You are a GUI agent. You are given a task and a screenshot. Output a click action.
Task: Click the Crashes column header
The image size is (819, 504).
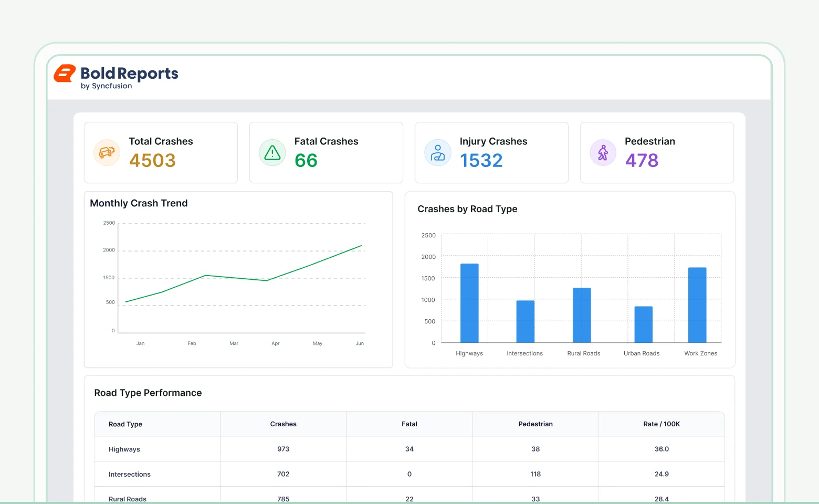click(283, 424)
